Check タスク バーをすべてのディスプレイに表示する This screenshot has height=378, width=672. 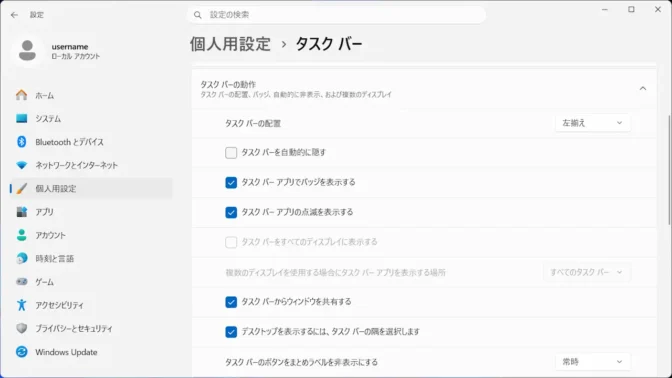click(x=231, y=242)
